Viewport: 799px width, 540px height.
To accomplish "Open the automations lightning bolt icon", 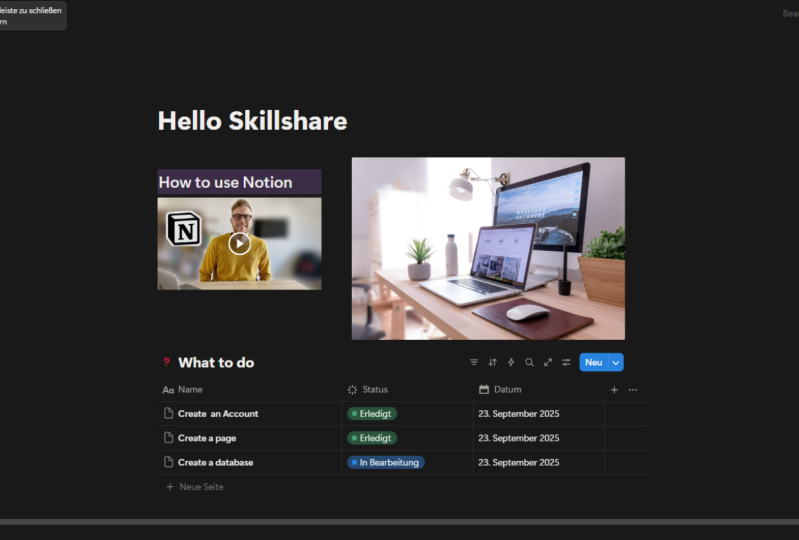I will pyautogui.click(x=511, y=362).
